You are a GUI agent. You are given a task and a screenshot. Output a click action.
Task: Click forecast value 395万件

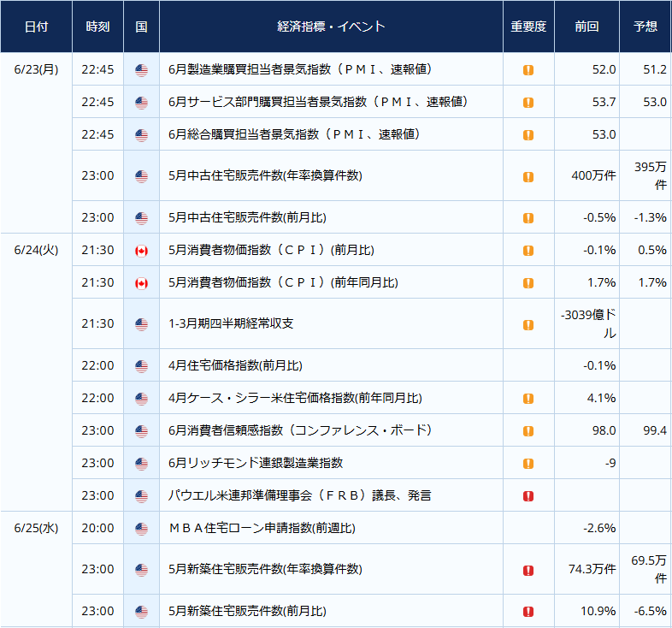pos(651,176)
